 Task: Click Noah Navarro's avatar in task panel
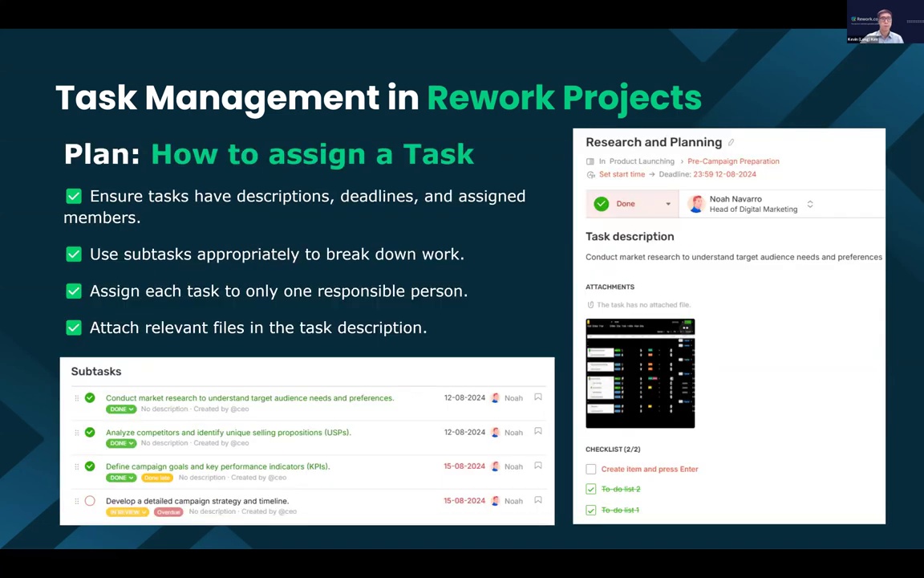696,204
